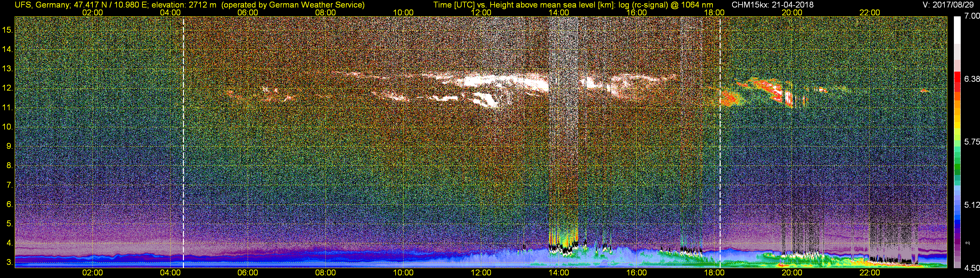The height and width of the screenshot is (278, 980).
Task: Click the station title 'UFS, Germany' text
Action: coord(41,5)
